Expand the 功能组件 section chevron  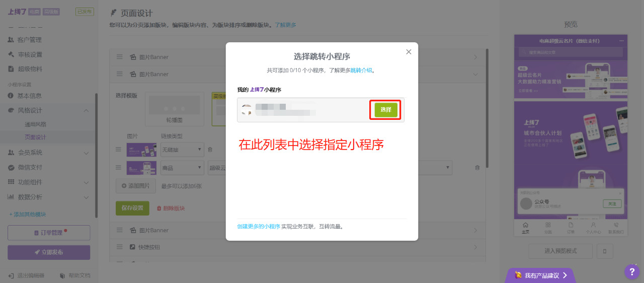[86, 182]
